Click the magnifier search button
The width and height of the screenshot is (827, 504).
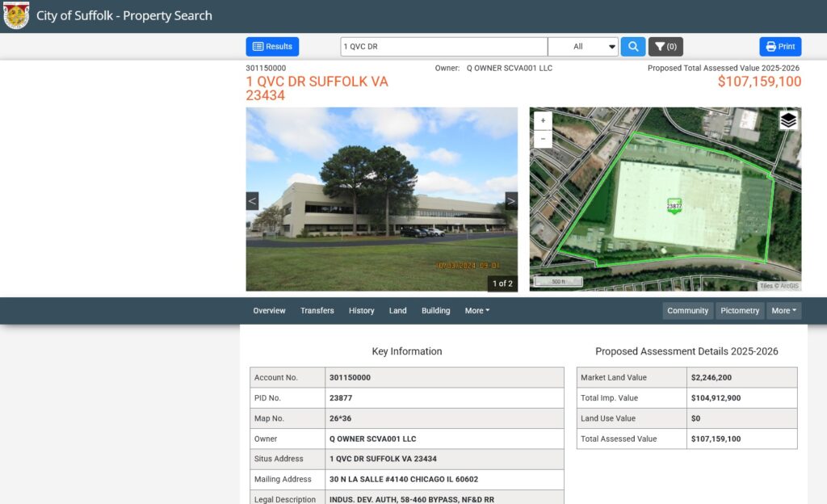tap(633, 46)
